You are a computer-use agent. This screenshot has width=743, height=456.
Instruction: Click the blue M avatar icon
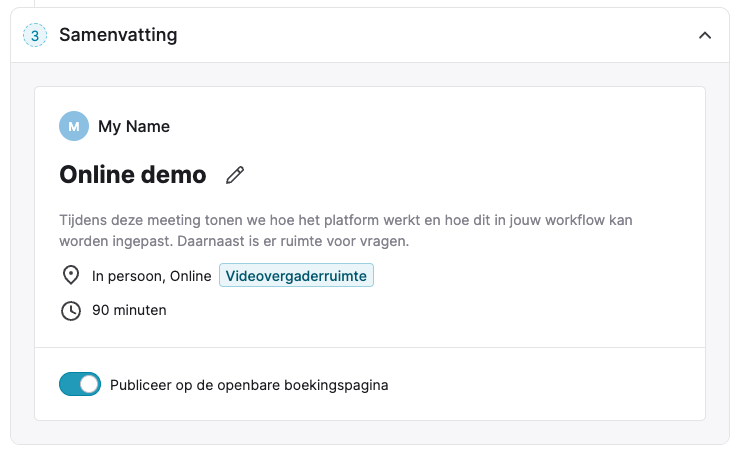point(74,126)
